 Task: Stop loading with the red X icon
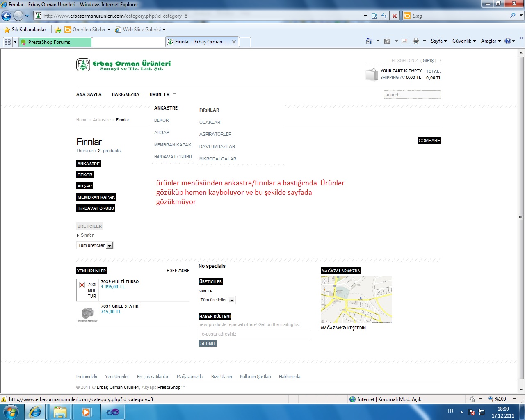(395, 16)
